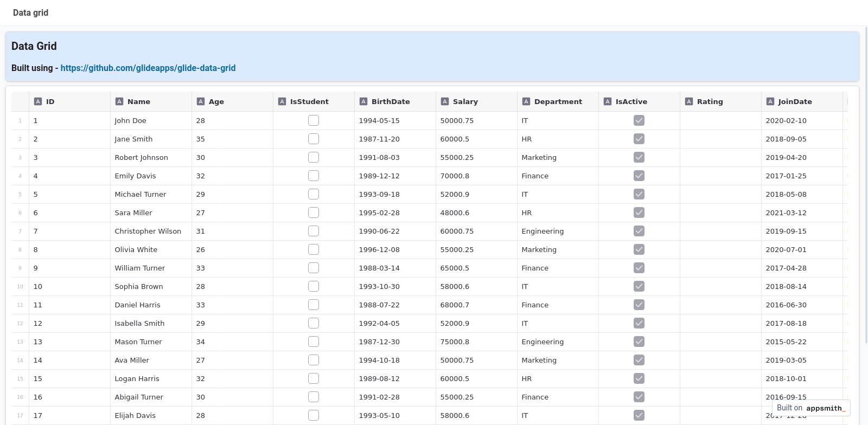The height and width of the screenshot is (425, 868).
Task: Click the type icon beside Age column header
Action: [201, 101]
